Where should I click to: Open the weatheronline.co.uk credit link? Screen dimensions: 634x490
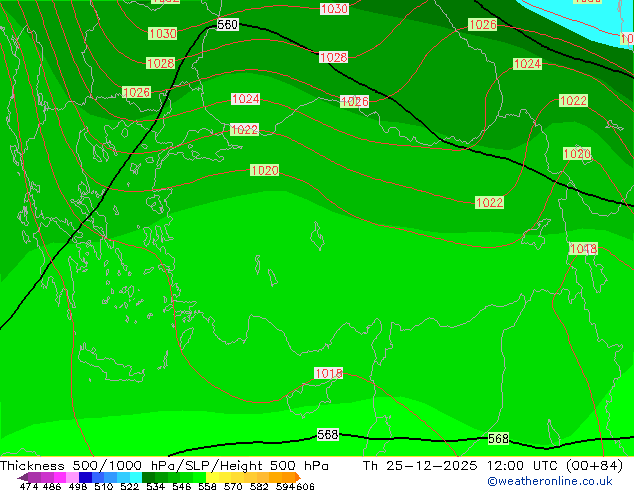tap(550, 481)
